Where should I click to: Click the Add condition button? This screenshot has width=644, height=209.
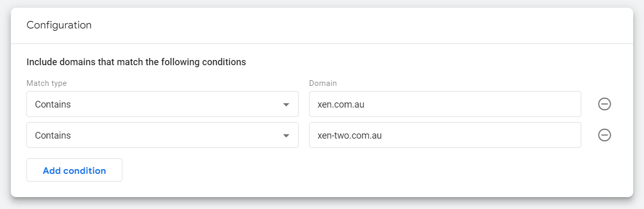tap(74, 170)
